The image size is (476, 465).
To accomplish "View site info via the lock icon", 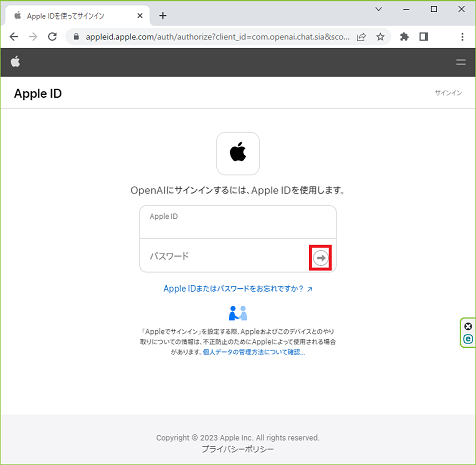I will tap(76, 37).
